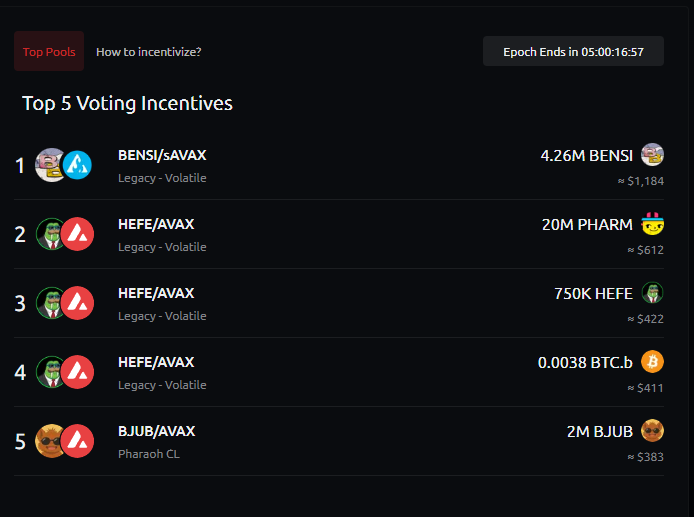Click the PHARM reward token icon
The width and height of the screenshot is (694, 517).
point(652,224)
